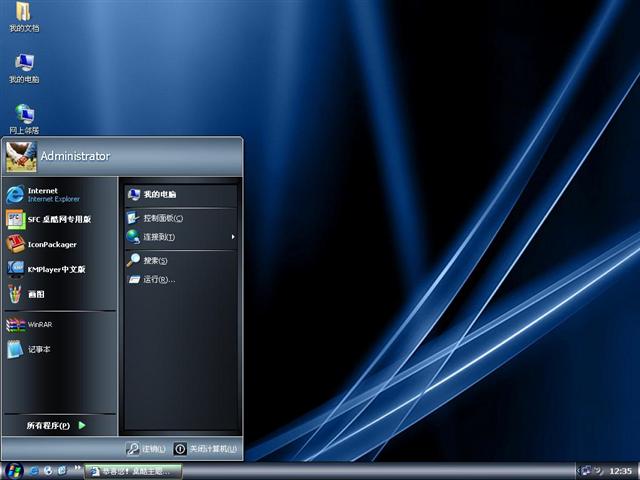Screen dimensions: 640x480
Task: Launch WinRAR from recent programs
Action: (x=38, y=324)
